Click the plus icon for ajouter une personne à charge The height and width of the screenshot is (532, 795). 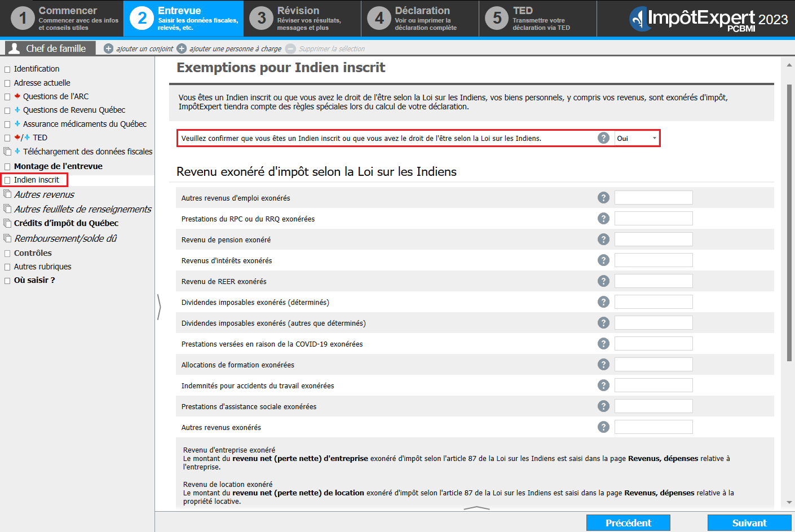tap(182, 48)
